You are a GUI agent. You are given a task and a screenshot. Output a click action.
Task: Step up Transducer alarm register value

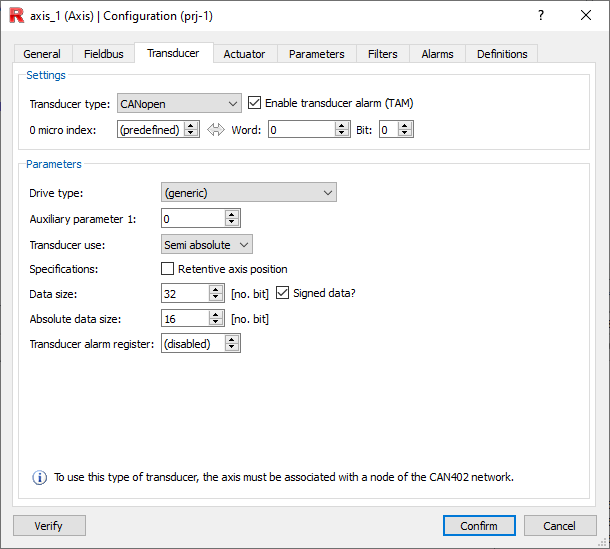click(x=232, y=339)
